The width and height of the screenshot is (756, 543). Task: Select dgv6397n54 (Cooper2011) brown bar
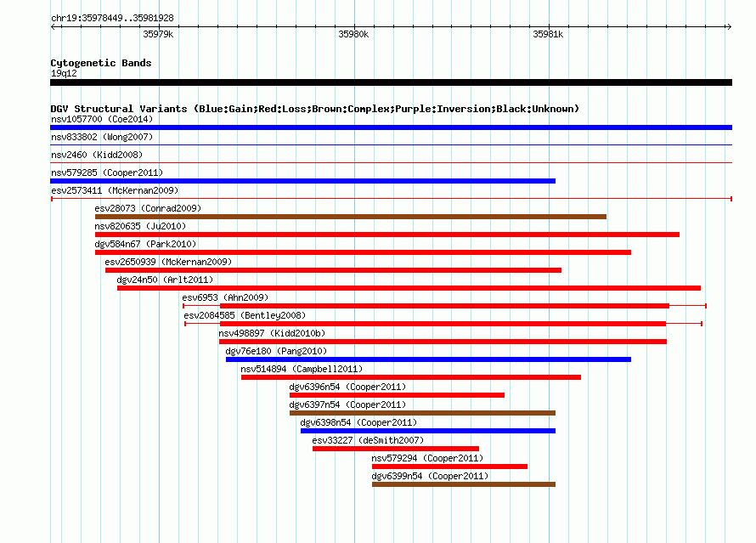(x=422, y=413)
